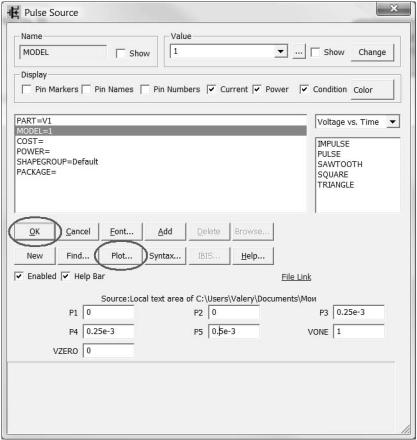Uncheck the Current display checkbox

pos(211,89)
